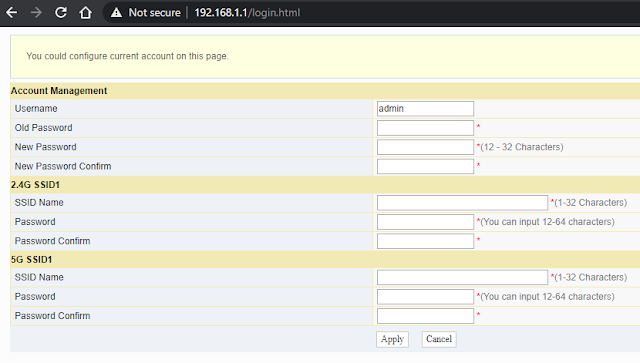Screen dimensions: 640x363
Task: Focus the Old Password field
Action: [x=425, y=128]
